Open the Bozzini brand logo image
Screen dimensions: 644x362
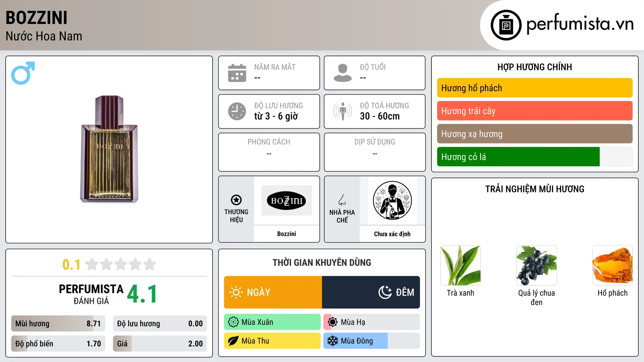286,200
